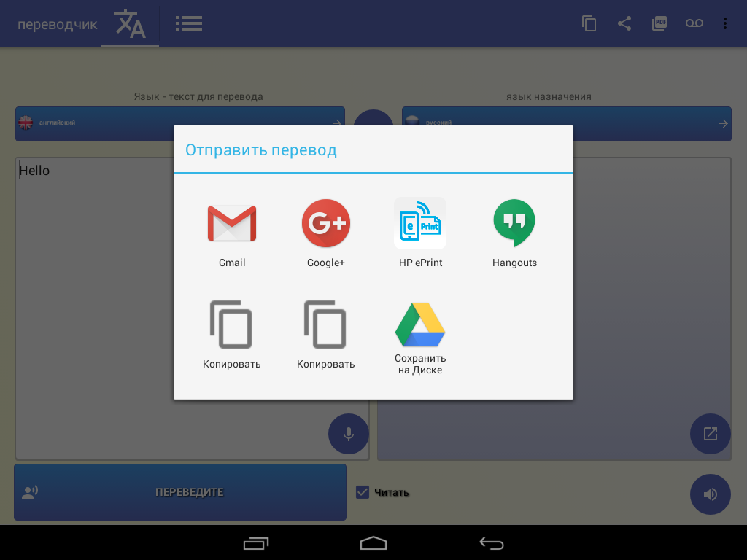The image size is (747, 560).
Task: Tap the Android home button
Action: (x=373, y=543)
